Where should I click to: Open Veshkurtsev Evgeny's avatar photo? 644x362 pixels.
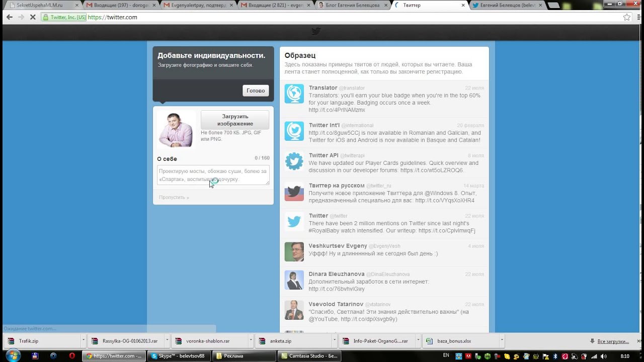pyautogui.click(x=294, y=251)
